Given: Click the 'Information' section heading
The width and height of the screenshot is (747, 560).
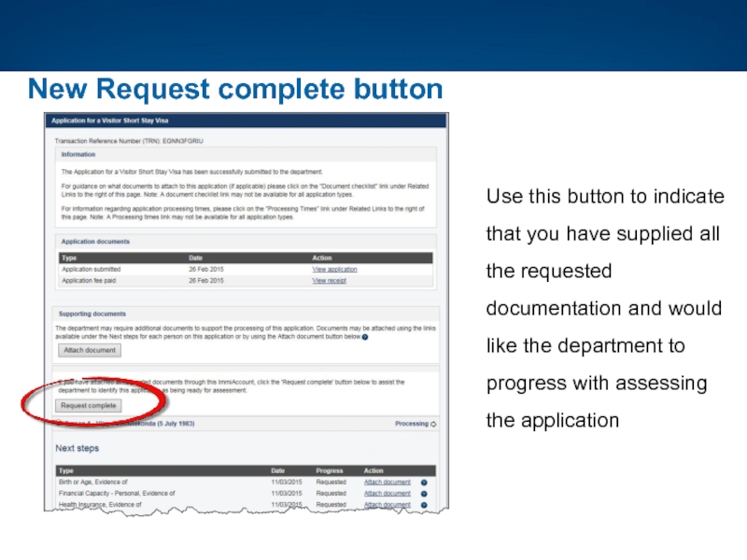Looking at the screenshot, I should [78, 155].
